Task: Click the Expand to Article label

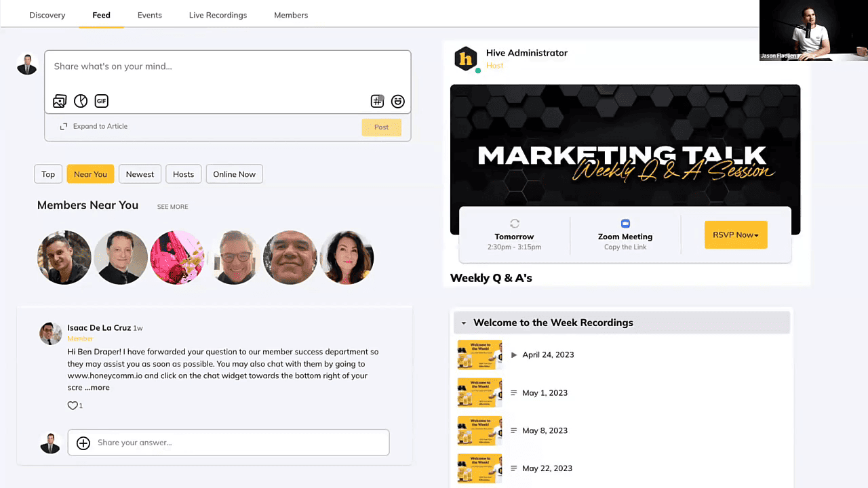Action: (x=100, y=126)
